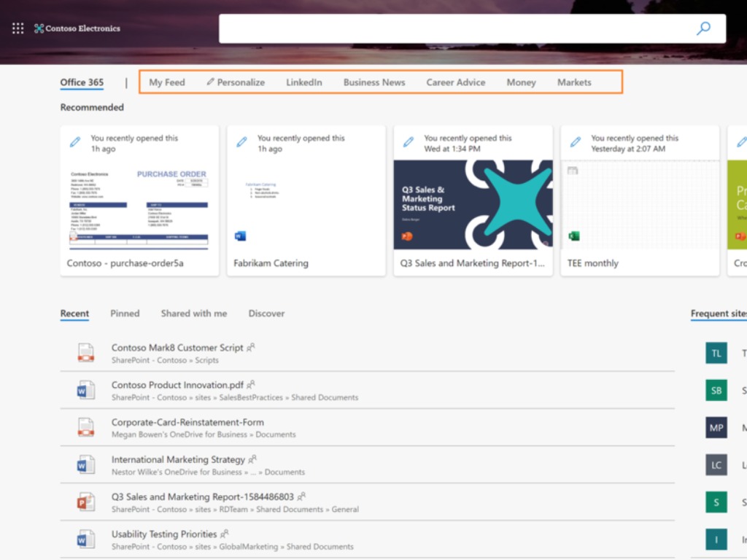The width and height of the screenshot is (747, 560).
Task: Click pencil icon on purchase order card
Action: click(75, 142)
